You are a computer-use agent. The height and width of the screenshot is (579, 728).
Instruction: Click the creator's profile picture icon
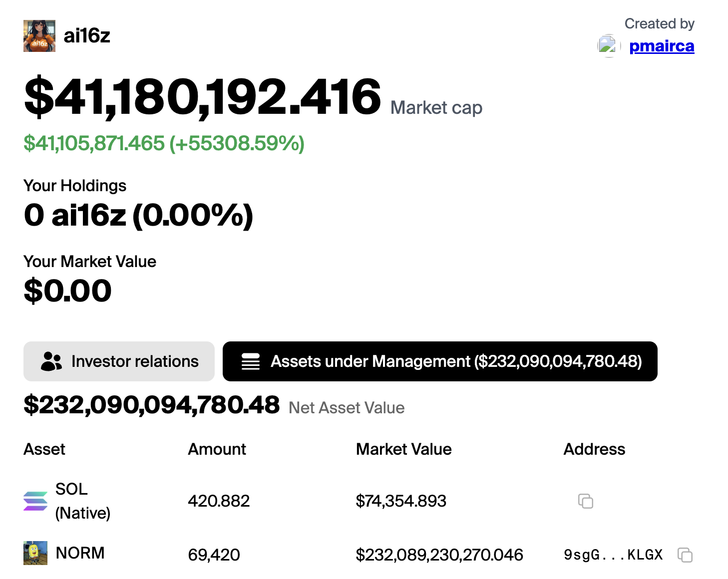pyautogui.click(x=608, y=46)
